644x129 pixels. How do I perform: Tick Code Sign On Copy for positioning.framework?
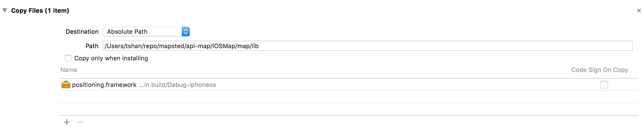pyautogui.click(x=604, y=85)
